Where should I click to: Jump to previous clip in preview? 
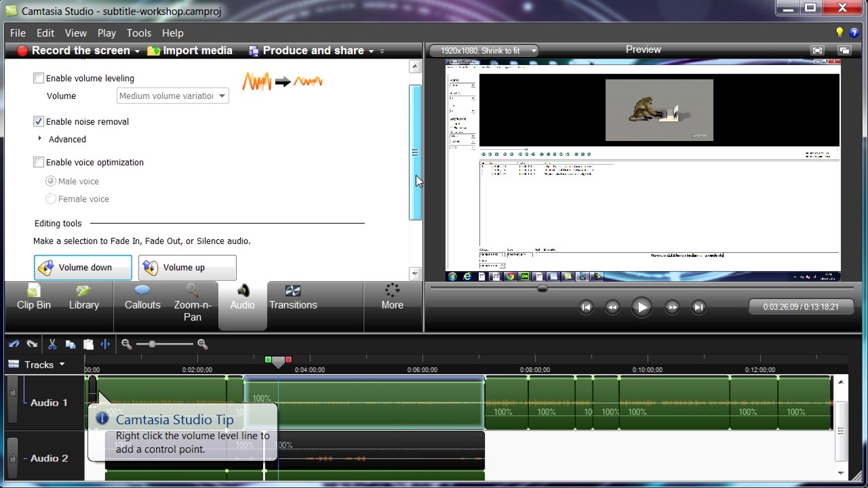[x=586, y=307]
